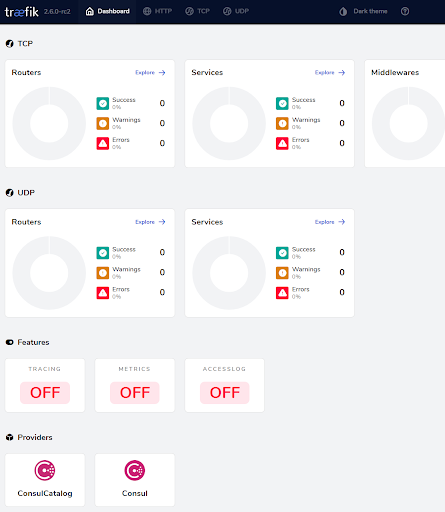Select the Dashboard tab
The width and height of the screenshot is (445, 512).
[x=107, y=11]
